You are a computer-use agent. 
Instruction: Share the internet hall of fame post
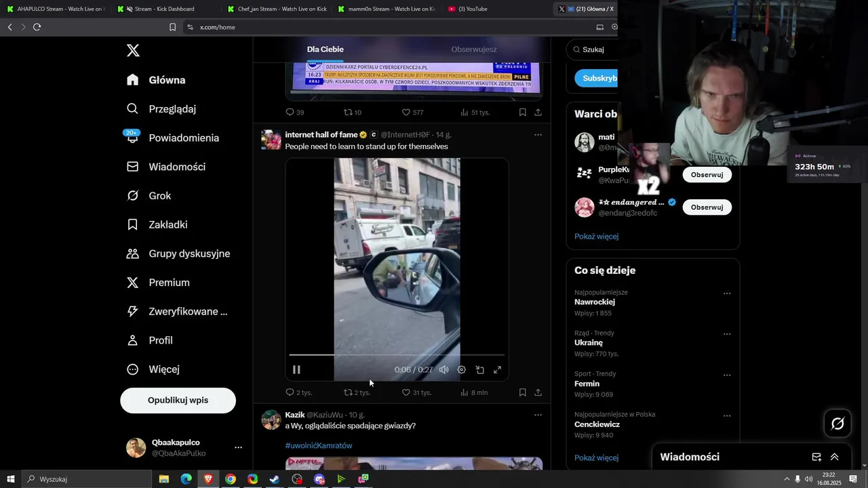click(x=538, y=392)
